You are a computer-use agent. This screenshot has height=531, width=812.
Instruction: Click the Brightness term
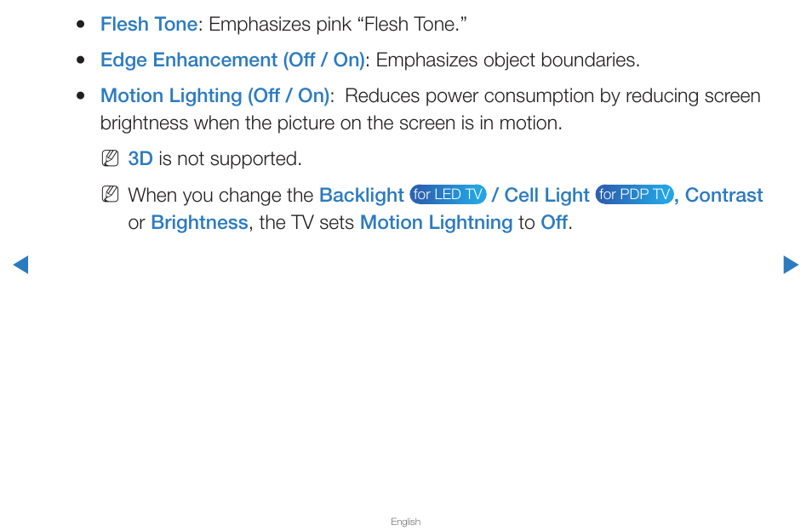point(199,223)
